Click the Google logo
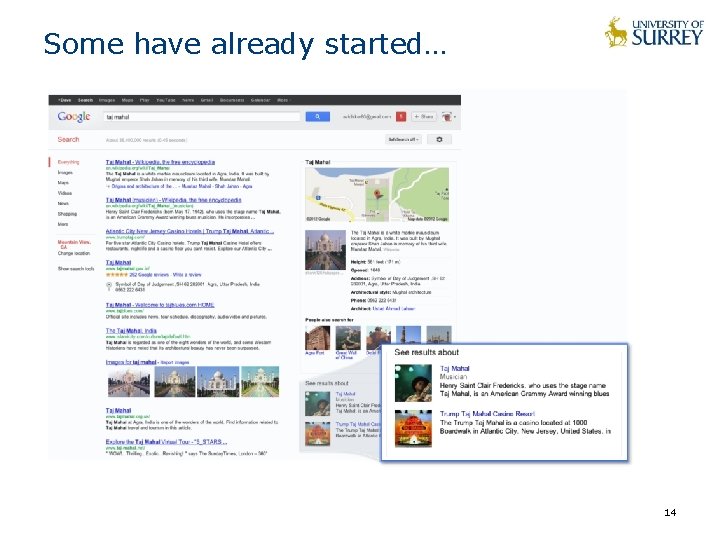Screen dimensions: 720x540 (x=74, y=117)
